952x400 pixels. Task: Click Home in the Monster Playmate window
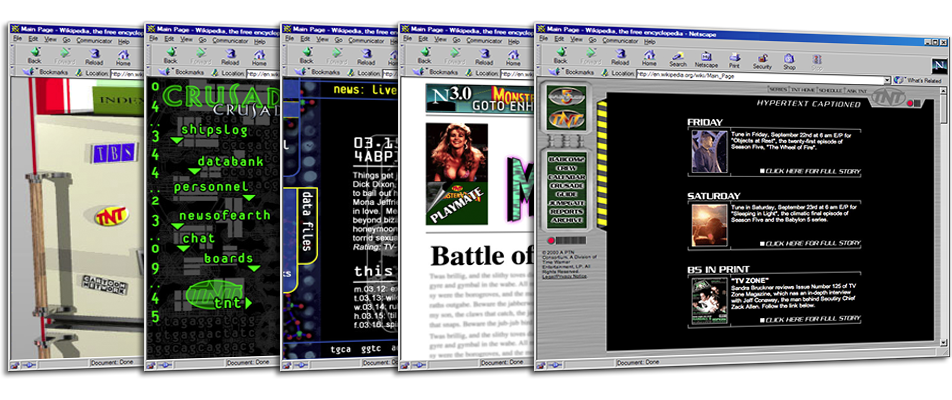pyautogui.click(x=513, y=58)
